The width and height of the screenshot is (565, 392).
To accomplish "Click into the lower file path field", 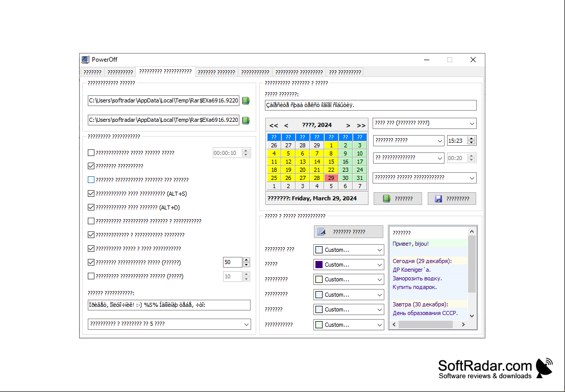I will (164, 120).
